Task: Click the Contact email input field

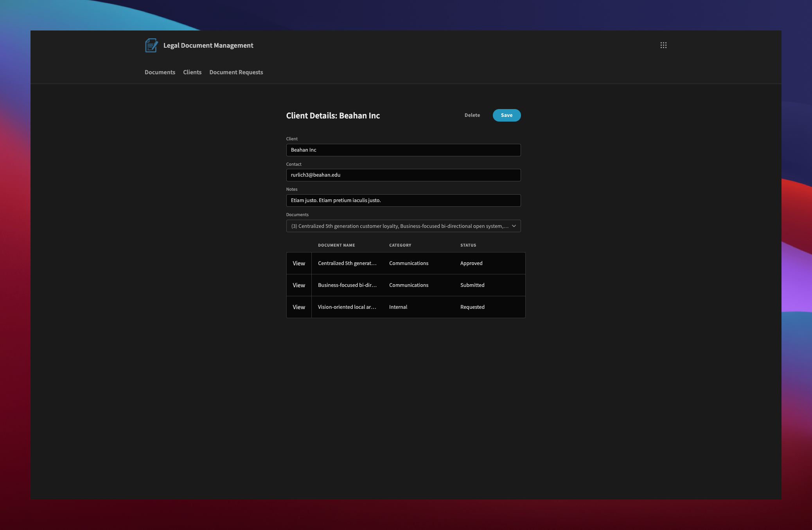Action: (403, 175)
